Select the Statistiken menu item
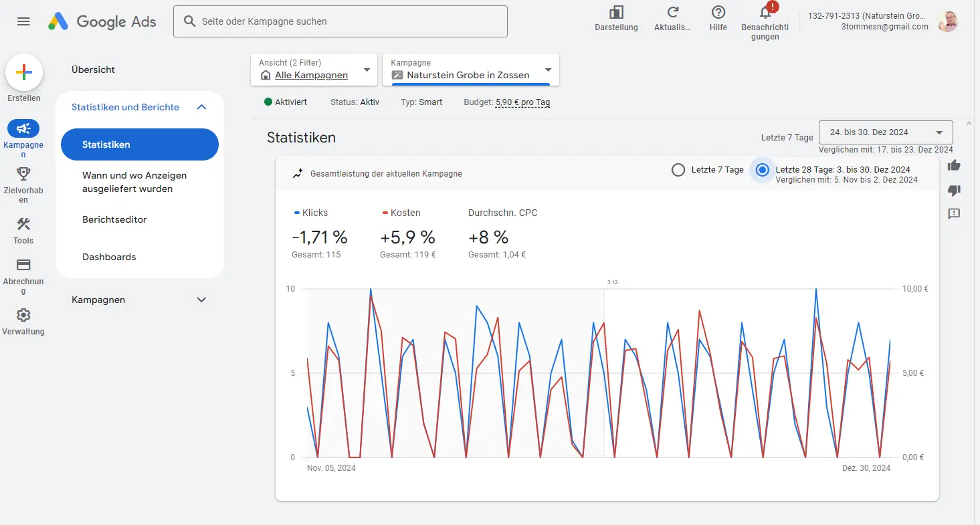The width and height of the screenshot is (980, 525). click(x=140, y=144)
